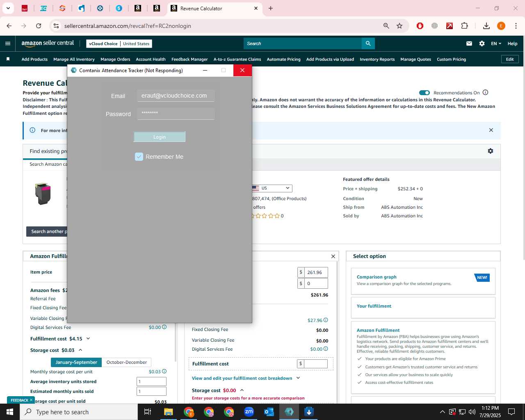Open the product thumbnail of toner cartridge

tap(43, 194)
